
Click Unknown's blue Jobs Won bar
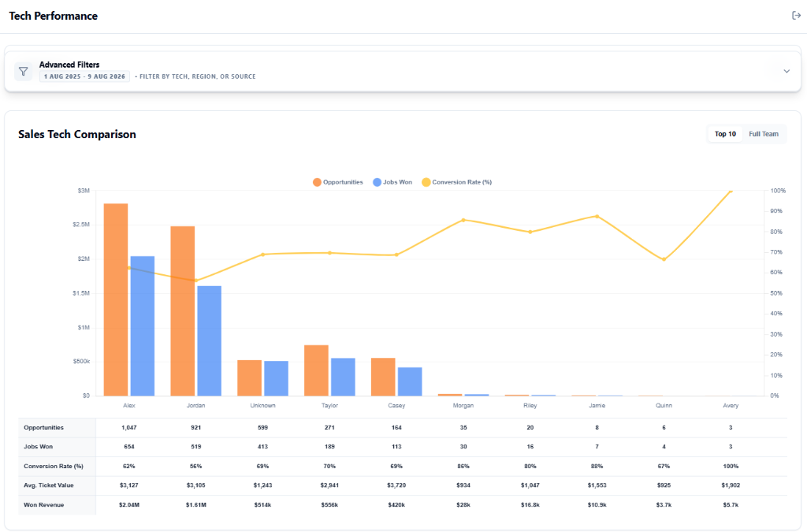277,378
